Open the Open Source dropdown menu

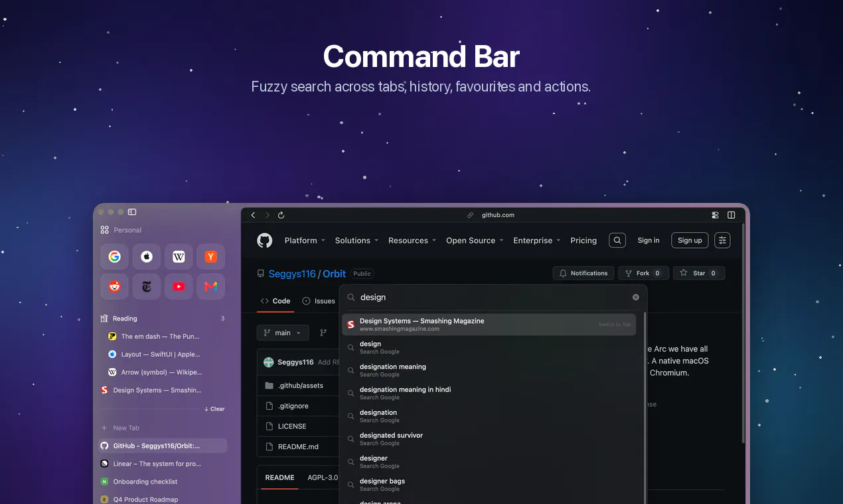click(x=475, y=240)
